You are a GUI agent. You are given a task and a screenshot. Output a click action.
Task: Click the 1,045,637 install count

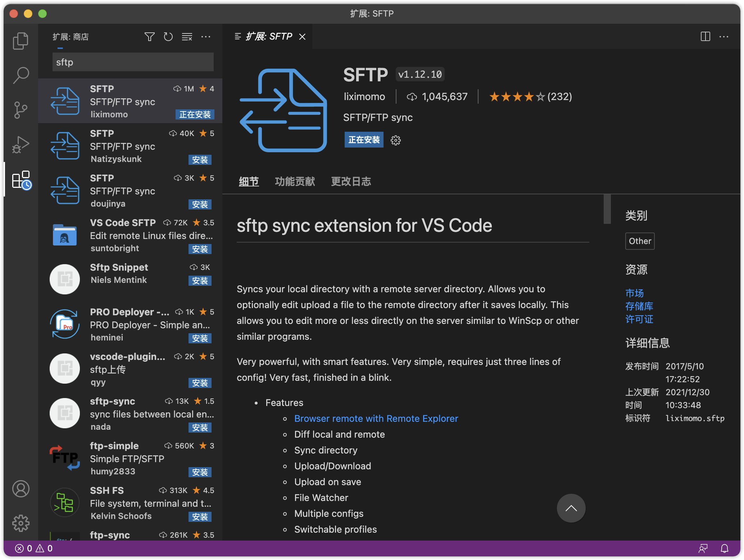pos(437,96)
